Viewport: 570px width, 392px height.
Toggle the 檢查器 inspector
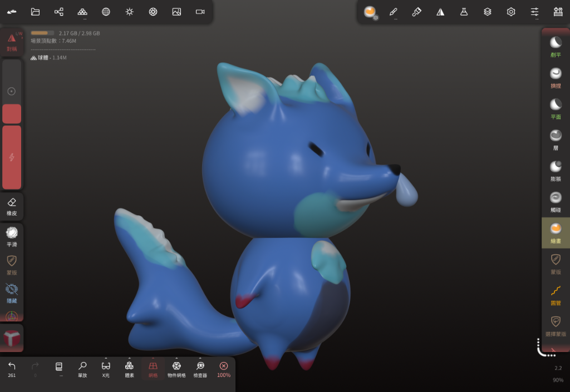200,369
